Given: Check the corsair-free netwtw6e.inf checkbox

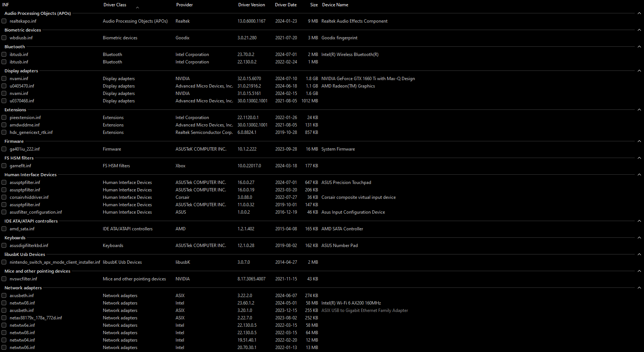Looking at the screenshot, I should click(x=4, y=325).
